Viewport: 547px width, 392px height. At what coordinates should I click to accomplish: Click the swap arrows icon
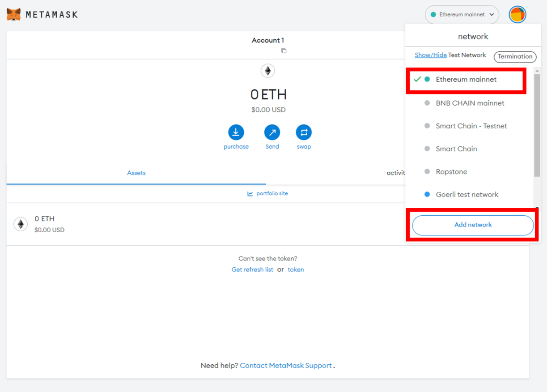pyautogui.click(x=304, y=132)
